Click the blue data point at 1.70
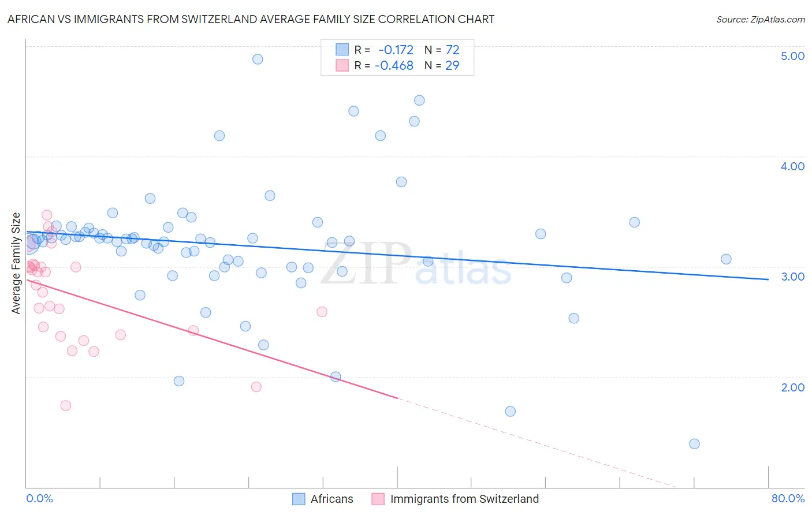 510,411
